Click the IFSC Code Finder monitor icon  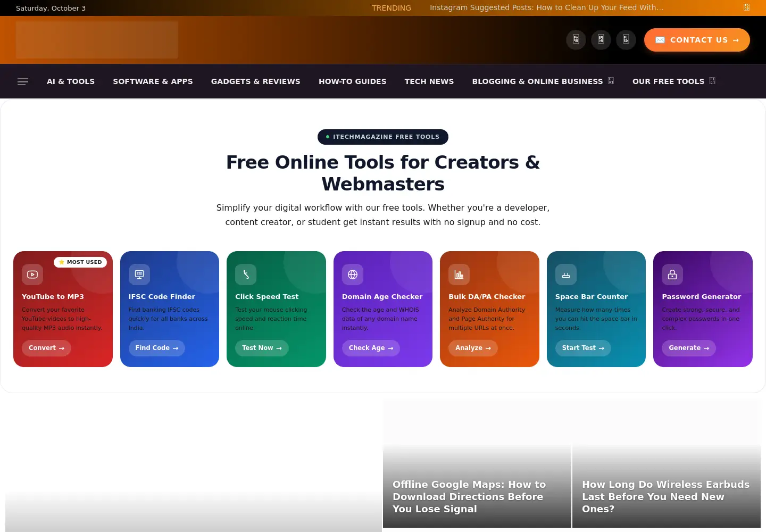pyautogui.click(x=139, y=275)
